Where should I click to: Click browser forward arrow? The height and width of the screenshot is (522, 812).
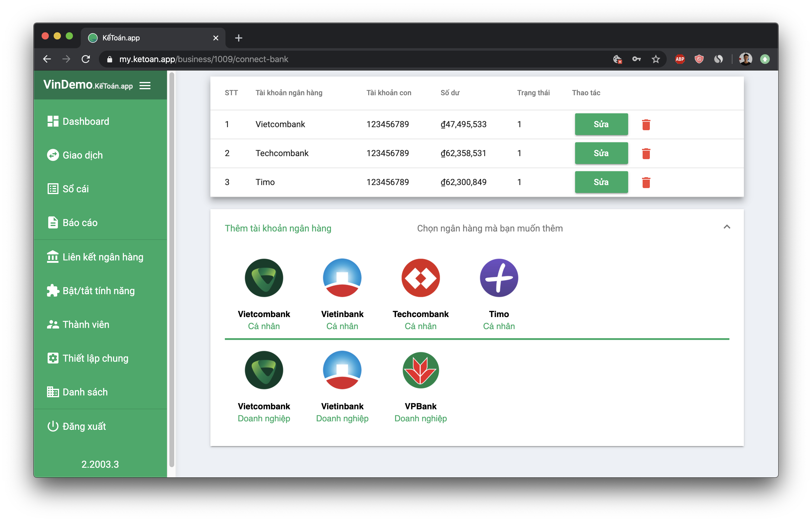66,59
